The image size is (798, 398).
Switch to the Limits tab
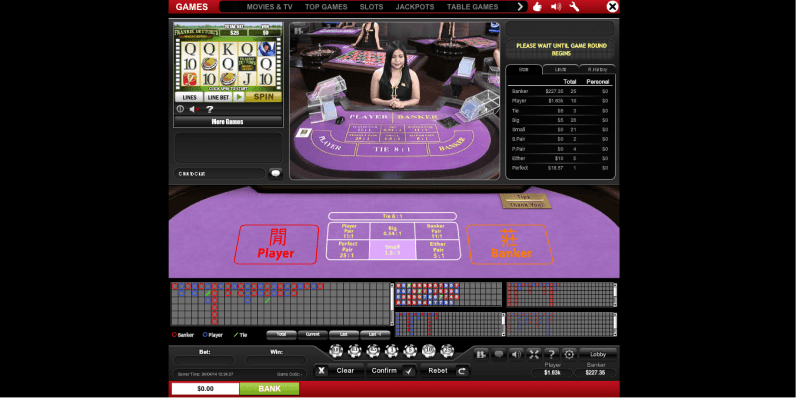pyautogui.click(x=560, y=69)
